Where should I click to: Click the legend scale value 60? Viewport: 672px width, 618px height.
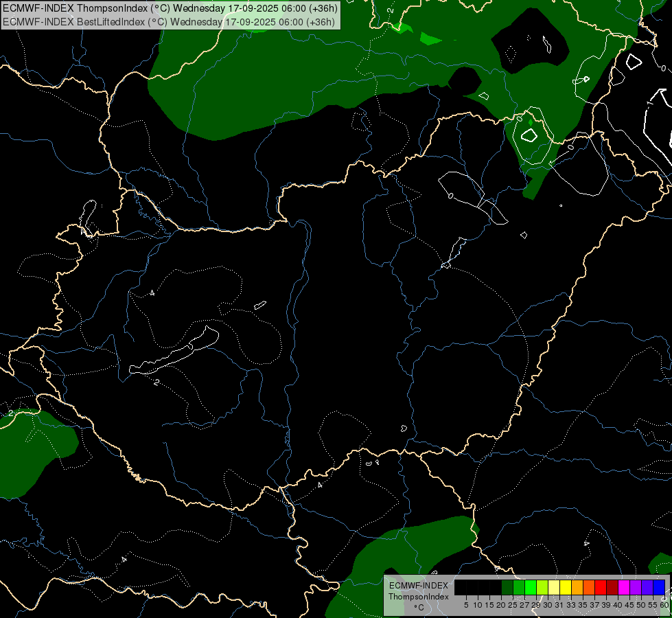pos(664,605)
